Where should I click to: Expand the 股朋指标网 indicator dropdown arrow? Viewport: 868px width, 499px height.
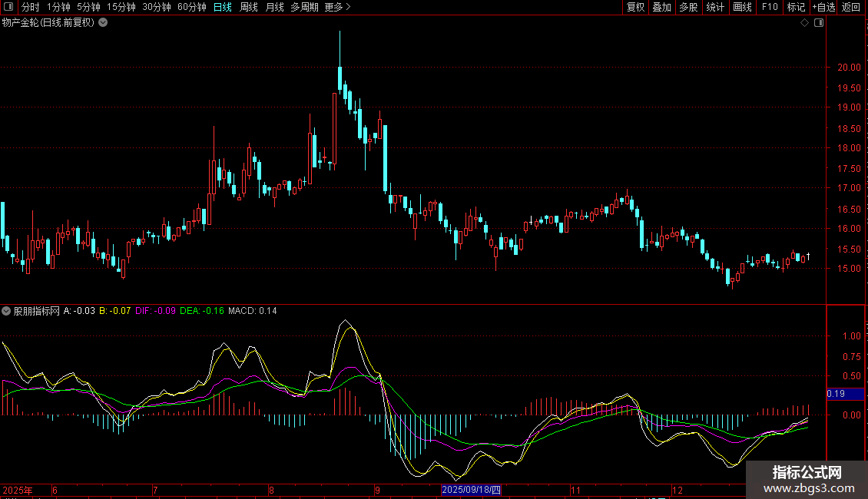coord(7,311)
